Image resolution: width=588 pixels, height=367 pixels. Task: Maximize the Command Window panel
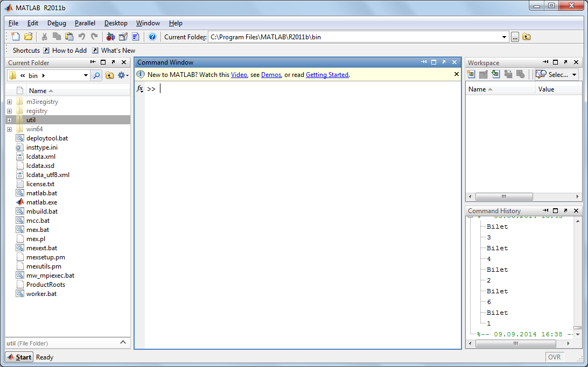(x=434, y=62)
